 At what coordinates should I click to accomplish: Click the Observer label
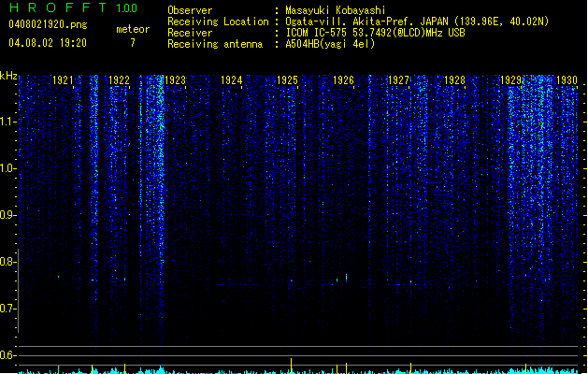(x=190, y=10)
